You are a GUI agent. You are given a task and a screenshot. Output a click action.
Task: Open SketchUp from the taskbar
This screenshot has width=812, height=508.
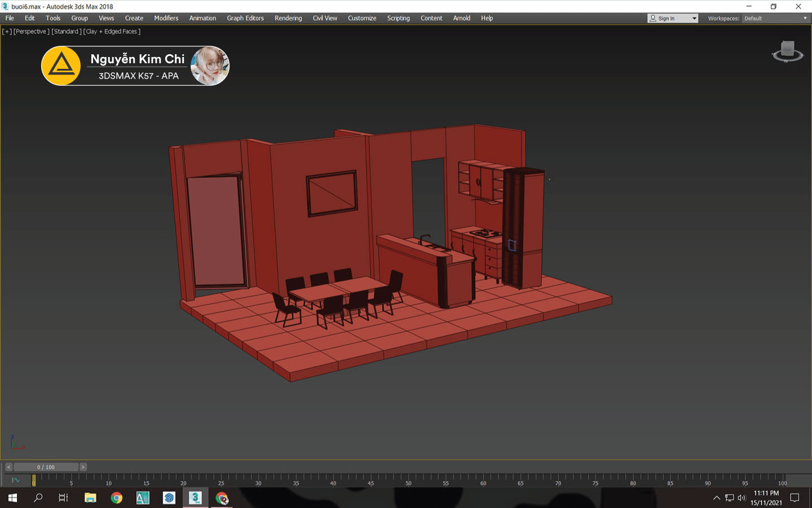(169, 498)
